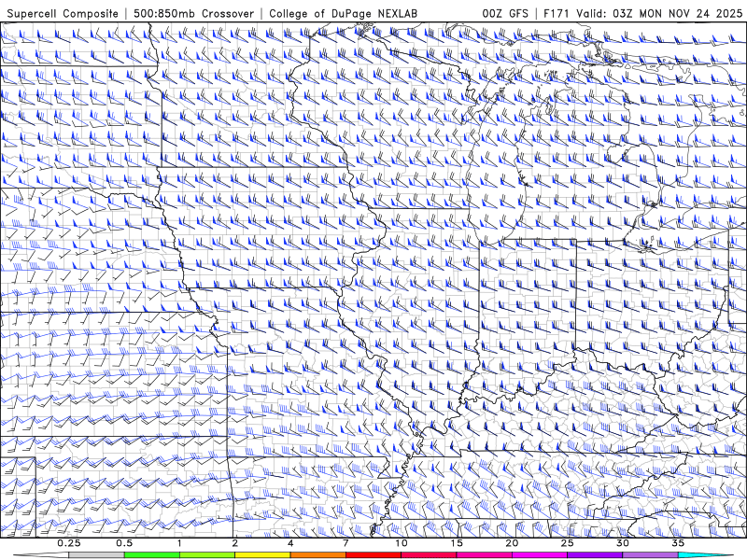Click the "20" legend label

(512, 543)
